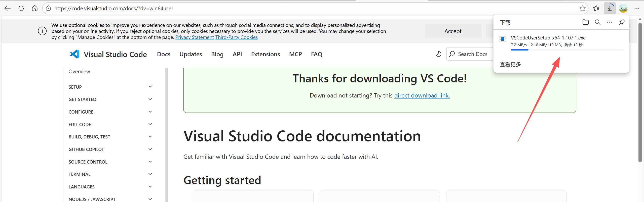This screenshot has height=202, width=644.
Task: Open the browser profile avatar
Action: [x=623, y=8]
